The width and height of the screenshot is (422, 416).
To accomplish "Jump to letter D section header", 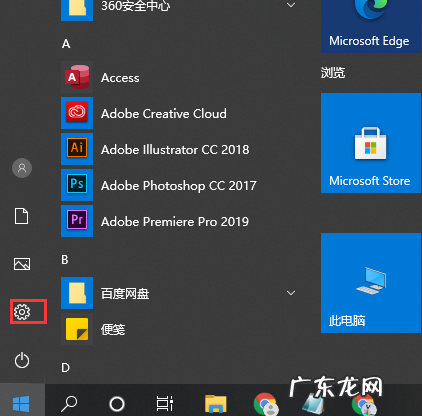I will [66, 368].
